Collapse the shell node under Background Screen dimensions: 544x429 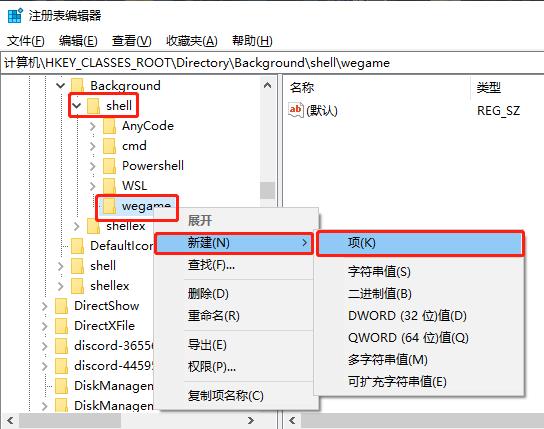77,105
